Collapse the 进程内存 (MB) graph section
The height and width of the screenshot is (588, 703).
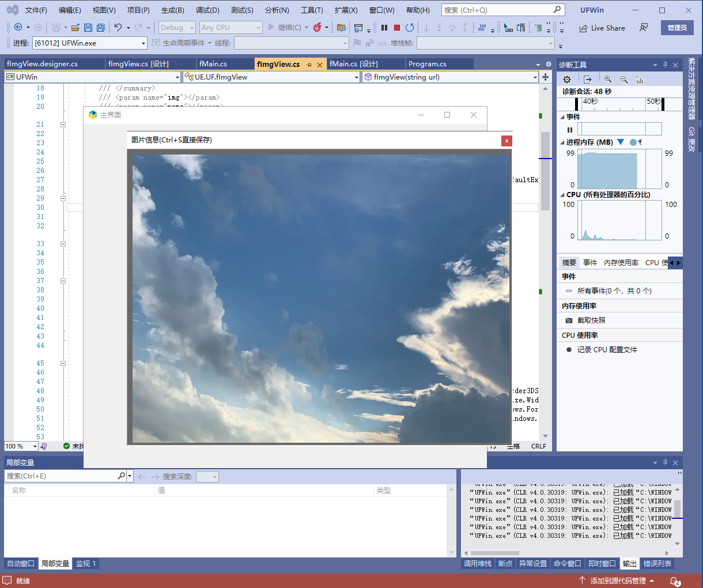click(562, 142)
